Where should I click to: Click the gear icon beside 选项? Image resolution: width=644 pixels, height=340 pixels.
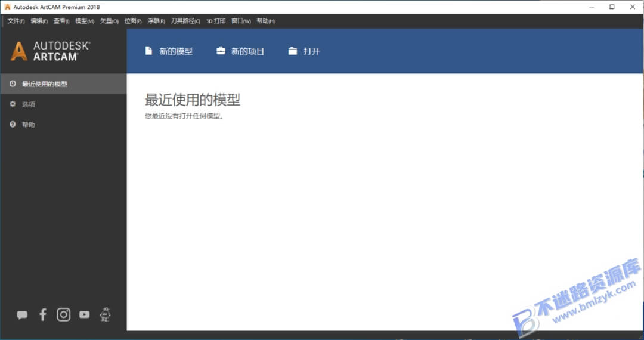pos(13,104)
